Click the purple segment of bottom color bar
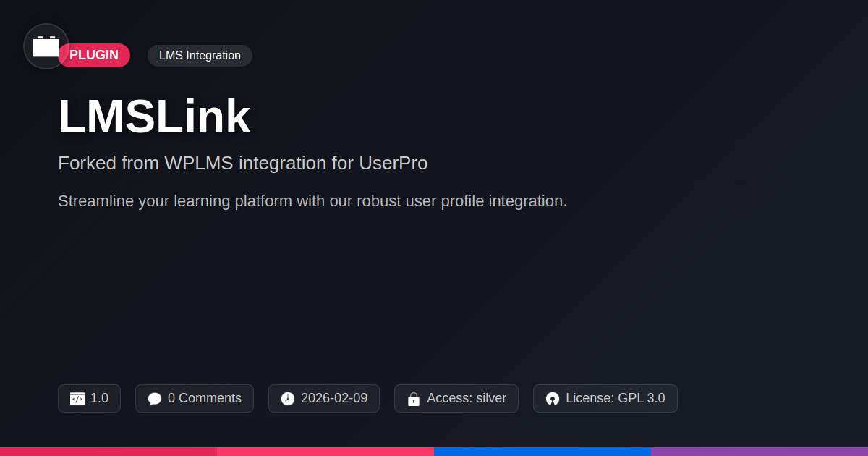Image resolution: width=868 pixels, height=456 pixels. (x=759, y=452)
